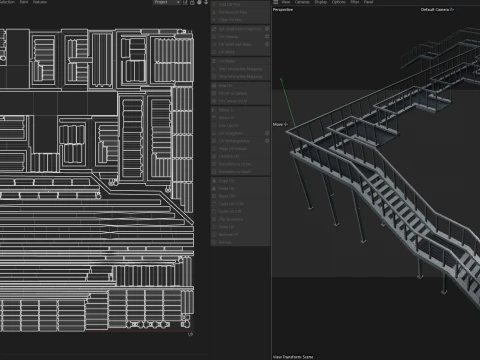Start Interactive Mapping

(240, 69)
